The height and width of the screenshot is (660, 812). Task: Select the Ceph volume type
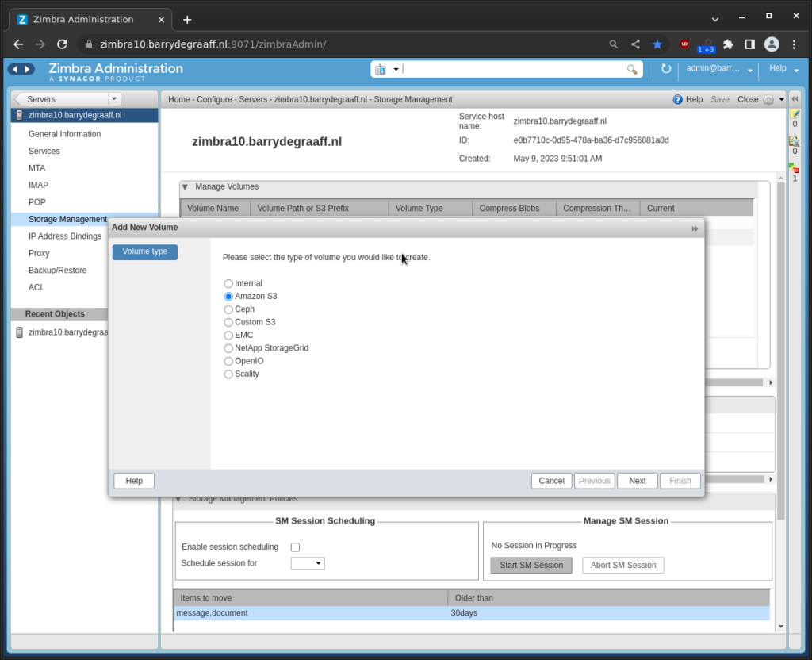coord(228,309)
